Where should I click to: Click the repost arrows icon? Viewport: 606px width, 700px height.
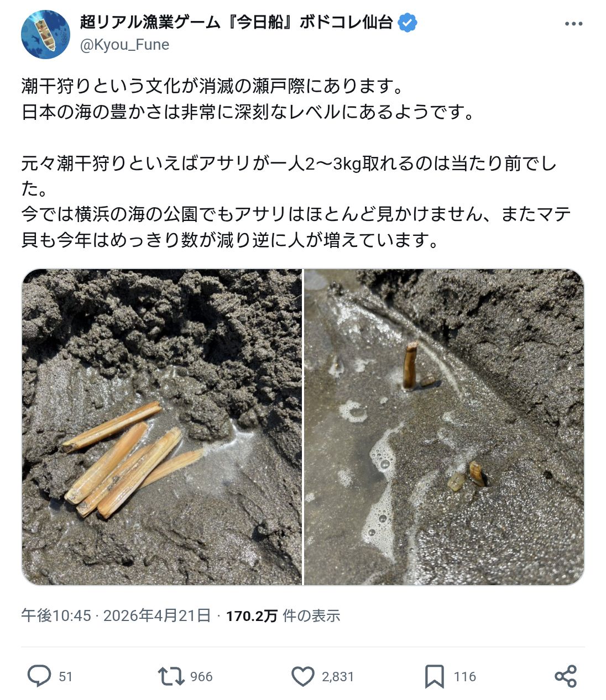pyautogui.click(x=170, y=676)
